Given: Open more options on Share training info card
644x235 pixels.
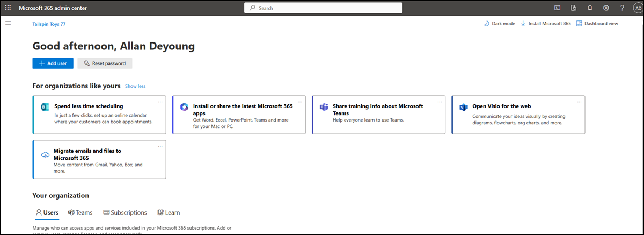Looking at the screenshot, I should click(x=440, y=101).
